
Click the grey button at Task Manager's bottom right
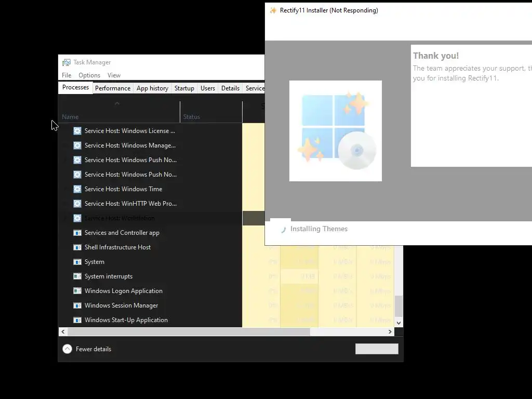coord(377,349)
